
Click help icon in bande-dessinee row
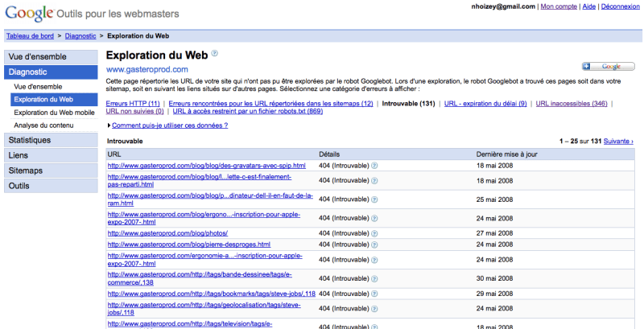click(x=374, y=278)
